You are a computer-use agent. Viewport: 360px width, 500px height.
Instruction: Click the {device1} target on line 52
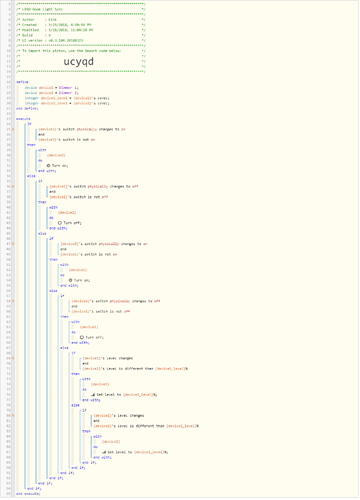(x=78, y=270)
